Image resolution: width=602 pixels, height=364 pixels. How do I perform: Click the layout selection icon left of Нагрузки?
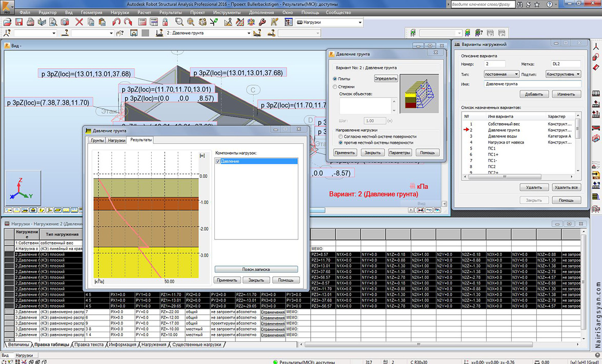[288, 22]
